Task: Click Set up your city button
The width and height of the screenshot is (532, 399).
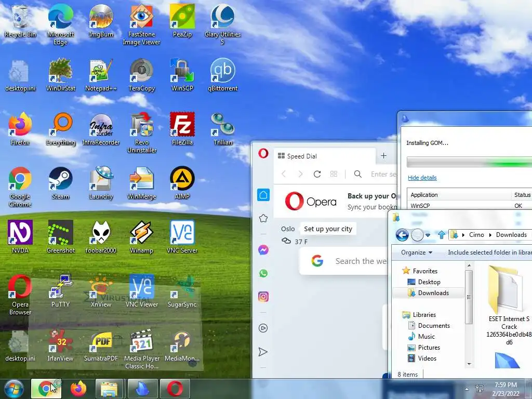Action: point(328,229)
